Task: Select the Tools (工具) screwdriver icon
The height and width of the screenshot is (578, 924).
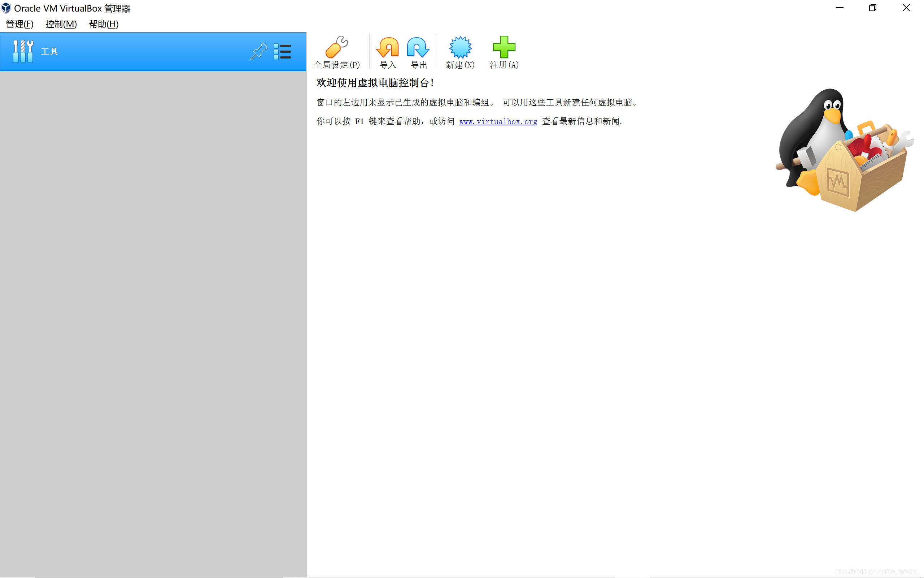Action: [x=23, y=51]
